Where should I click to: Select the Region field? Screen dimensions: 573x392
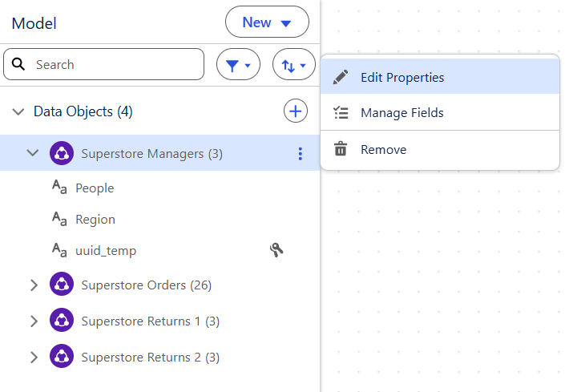coord(95,219)
